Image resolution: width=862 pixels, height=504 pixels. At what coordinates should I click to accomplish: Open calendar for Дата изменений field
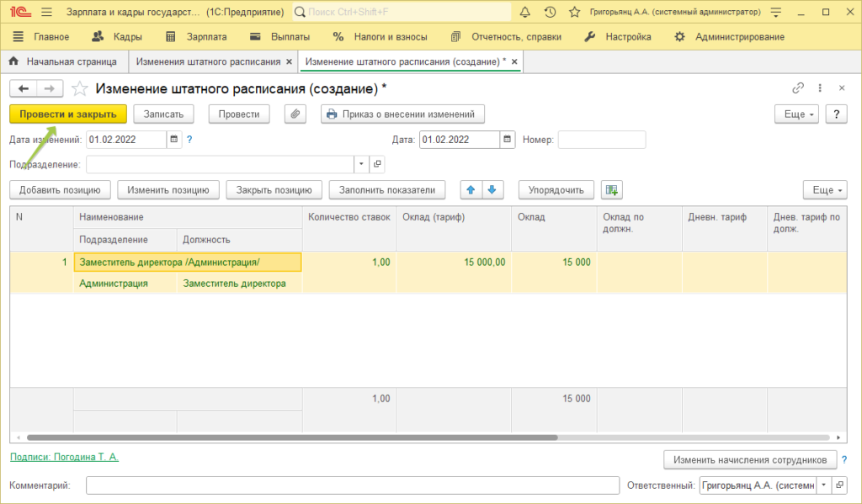point(174,140)
